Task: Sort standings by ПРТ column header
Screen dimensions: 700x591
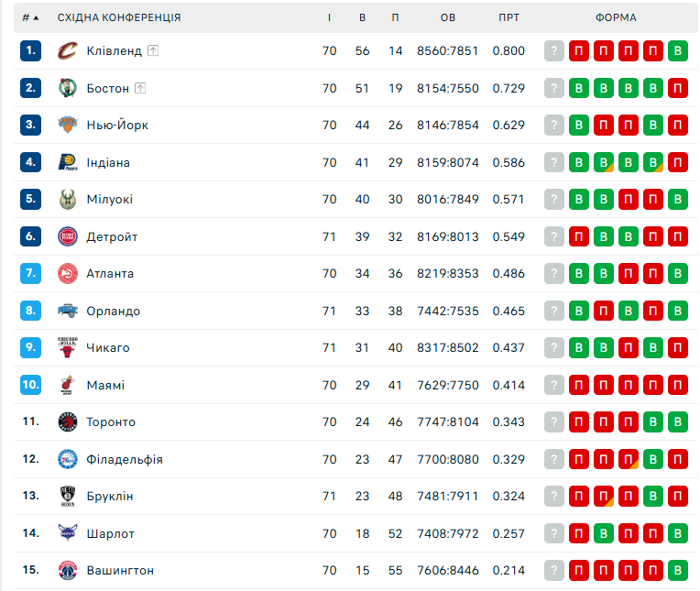Action: [509, 17]
